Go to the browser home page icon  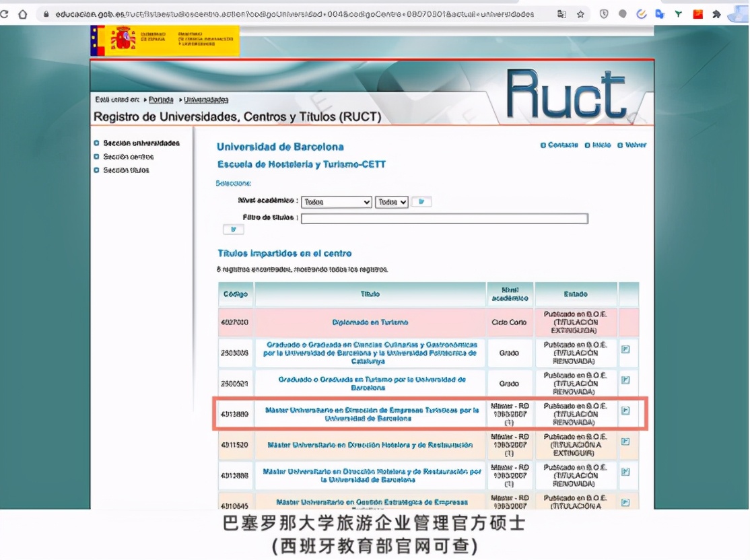coord(22,14)
